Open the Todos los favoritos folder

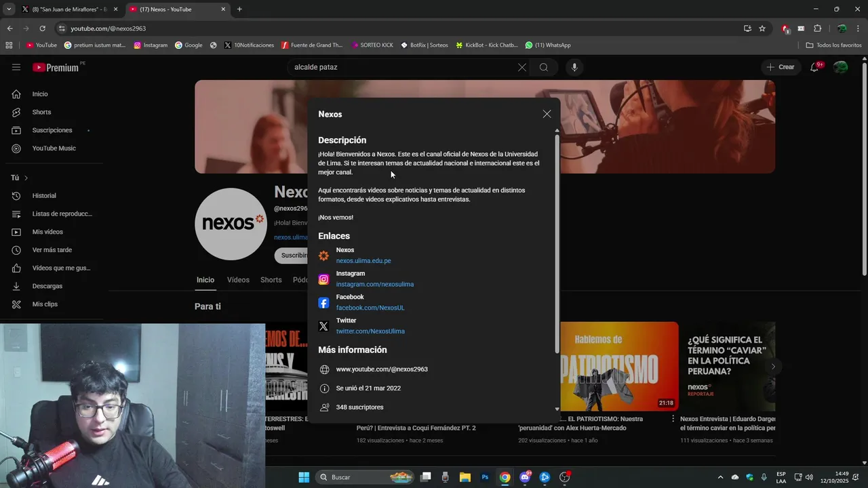[834, 45]
